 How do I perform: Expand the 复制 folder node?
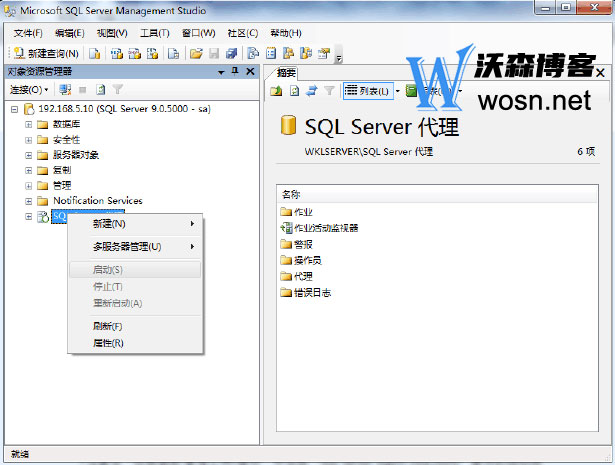29,170
